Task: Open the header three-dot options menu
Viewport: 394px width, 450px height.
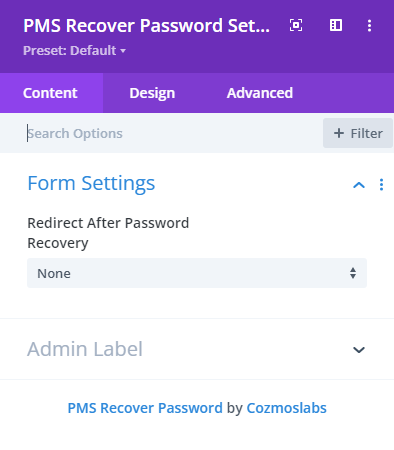Action: pyautogui.click(x=369, y=25)
